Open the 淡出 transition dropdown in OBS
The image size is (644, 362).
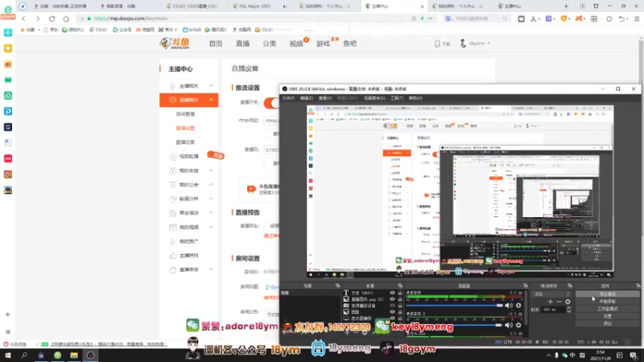click(x=552, y=294)
